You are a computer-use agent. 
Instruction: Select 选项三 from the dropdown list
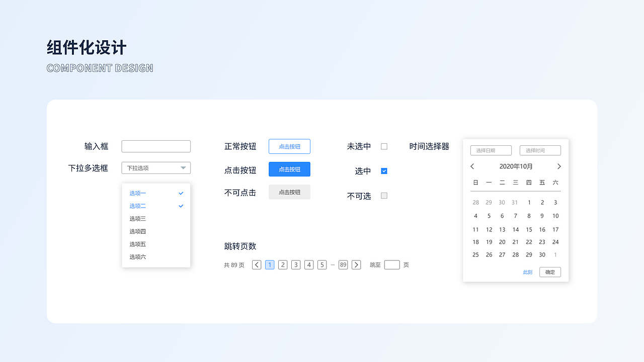pyautogui.click(x=137, y=218)
